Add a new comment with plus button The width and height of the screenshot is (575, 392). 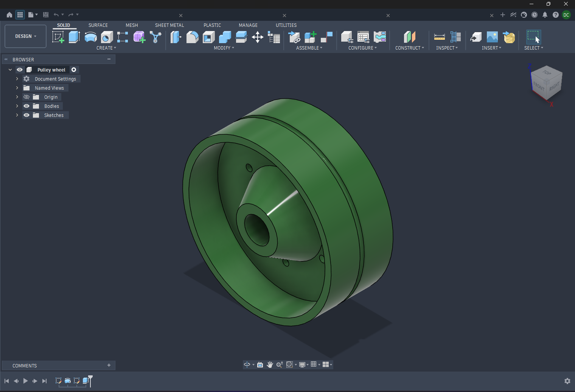[109, 365]
